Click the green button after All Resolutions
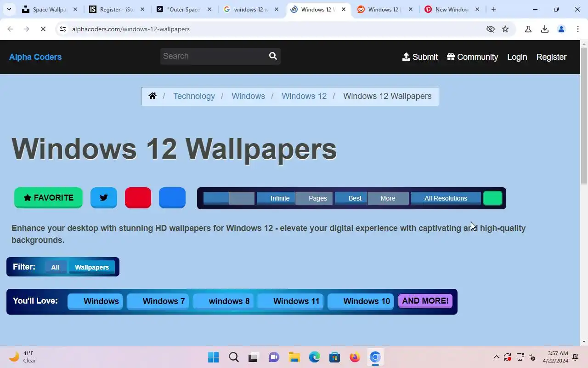The height and width of the screenshot is (368, 588). pos(493,198)
